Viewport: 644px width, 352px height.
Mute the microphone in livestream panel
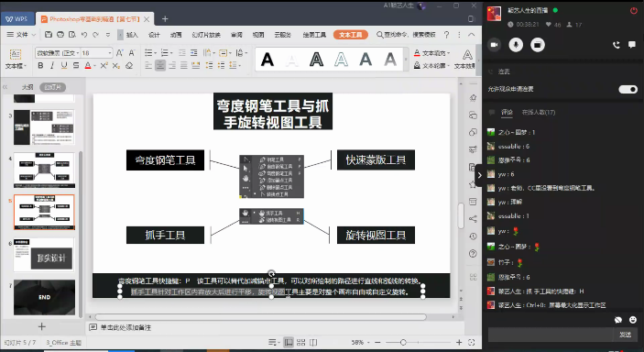(x=516, y=44)
